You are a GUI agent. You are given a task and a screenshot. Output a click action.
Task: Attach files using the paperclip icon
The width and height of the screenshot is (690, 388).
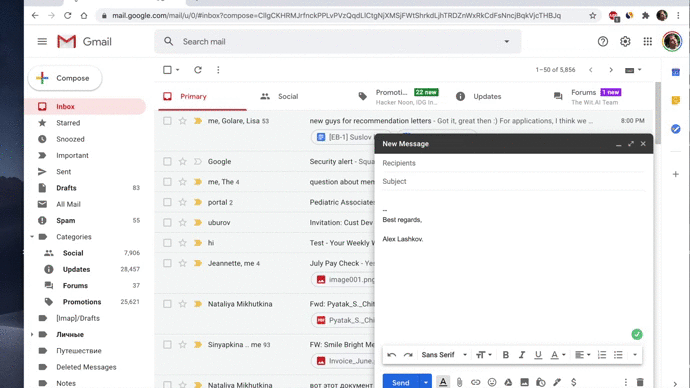coord(459,382)
